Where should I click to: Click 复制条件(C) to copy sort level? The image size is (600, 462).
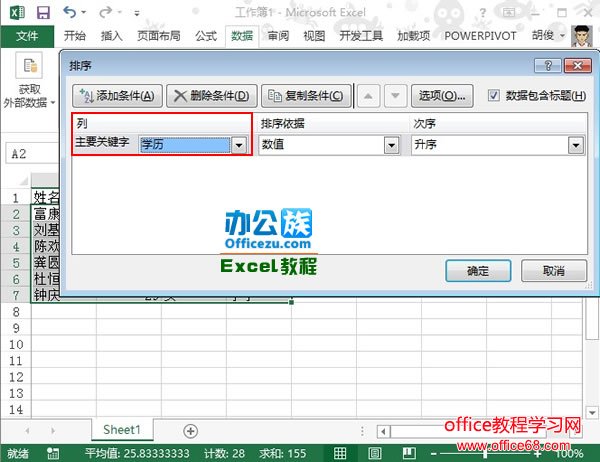click(306, 96)
